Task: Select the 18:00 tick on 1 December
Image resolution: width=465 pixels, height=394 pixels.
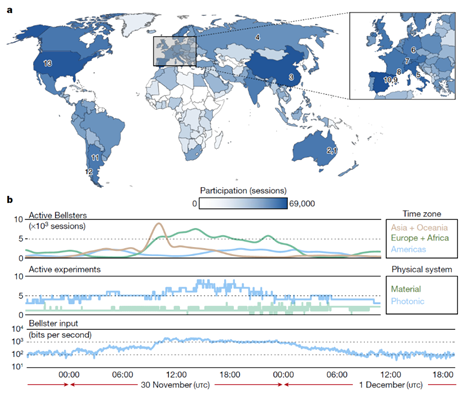Action: (443, 375)
